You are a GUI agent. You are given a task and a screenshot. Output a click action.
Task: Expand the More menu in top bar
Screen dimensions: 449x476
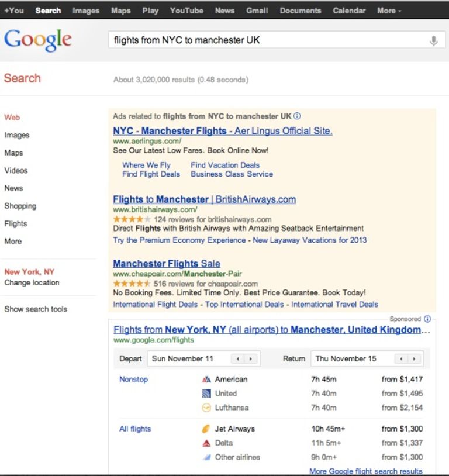[x=389, y=11]
